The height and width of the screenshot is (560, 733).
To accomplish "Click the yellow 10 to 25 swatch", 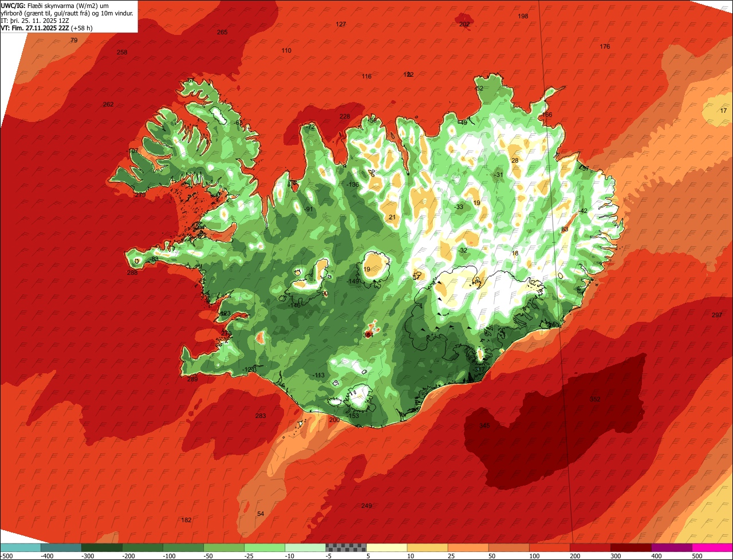I will click(x=427, y=548).
